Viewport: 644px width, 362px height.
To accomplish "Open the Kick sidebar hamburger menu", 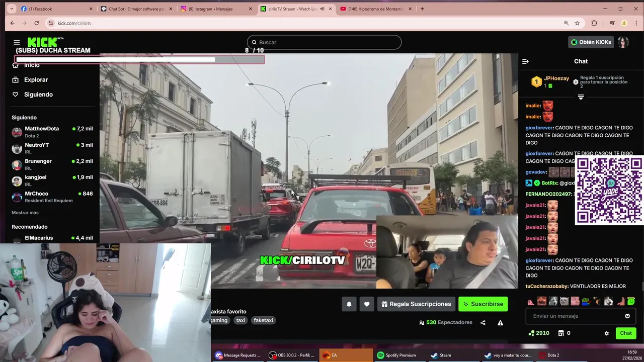I will [17, 42].
